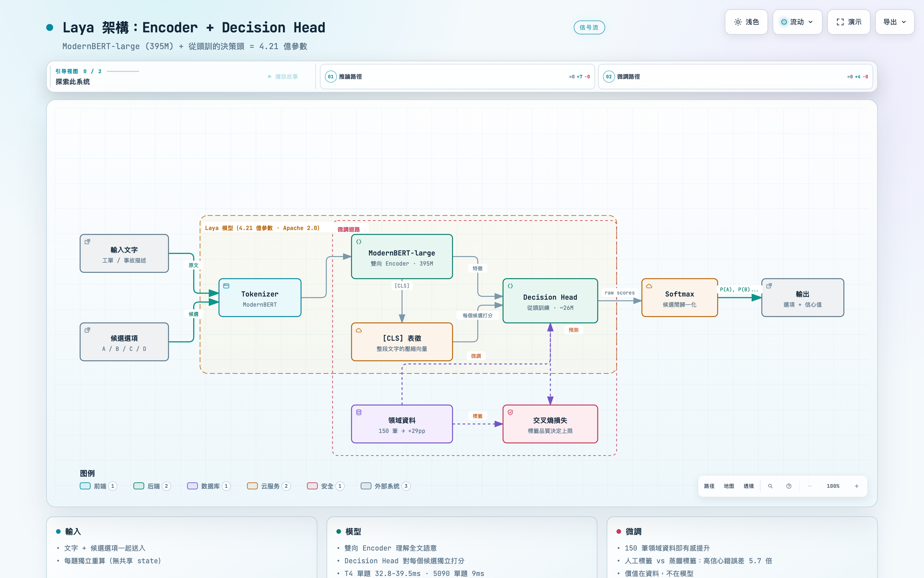Select the 01 推論路徑 guided step
The height and width of the screenshot is (578, 924).
coord(457,77)
